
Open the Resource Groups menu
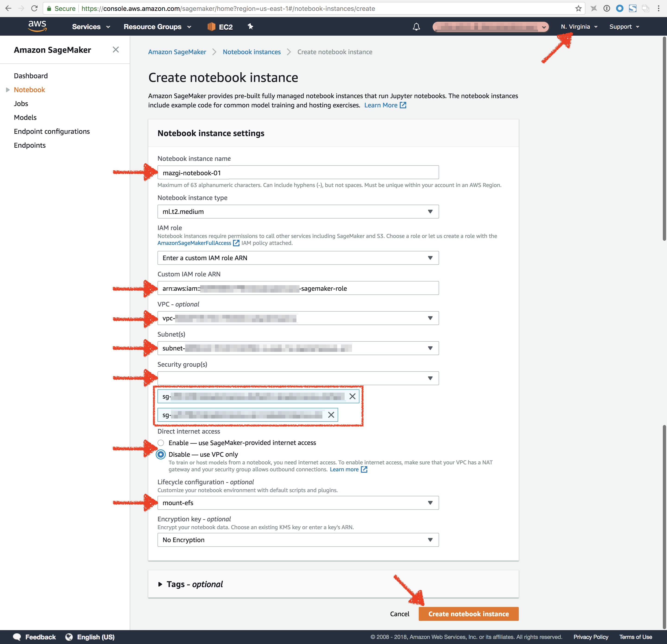157,27
